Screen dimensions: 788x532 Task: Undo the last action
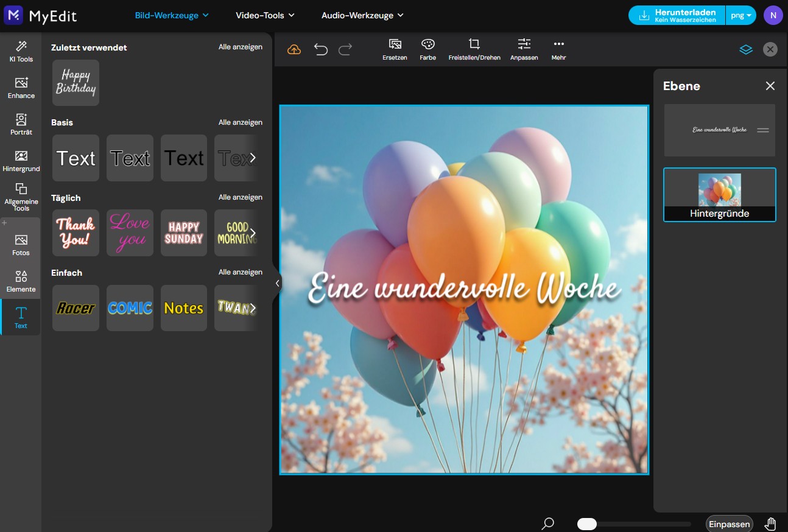pos(321,49)
